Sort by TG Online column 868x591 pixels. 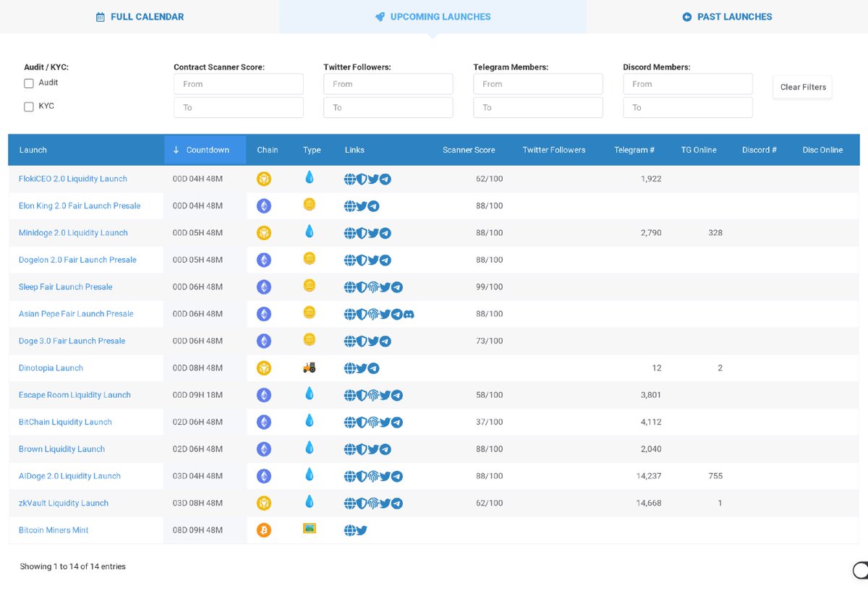click(699, 150)
